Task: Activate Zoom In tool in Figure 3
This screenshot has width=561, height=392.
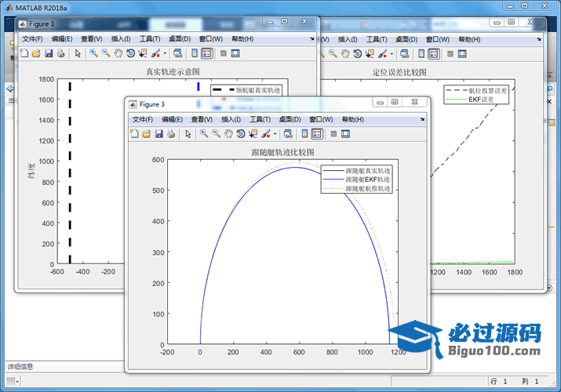Action: tap(204, 134)
